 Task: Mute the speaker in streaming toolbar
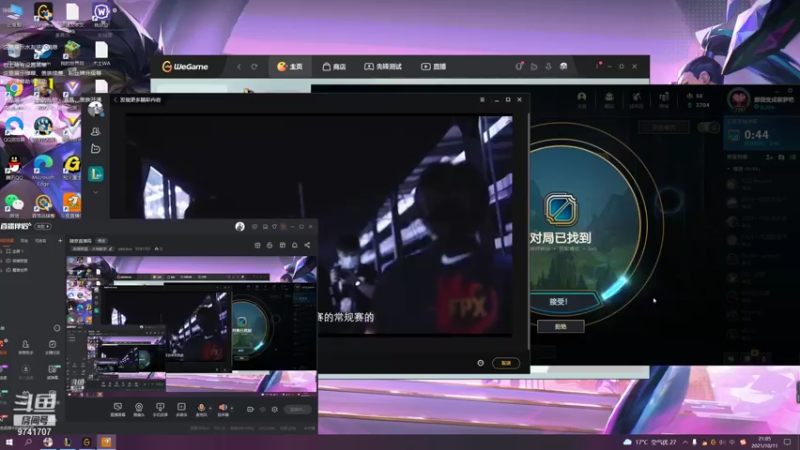tap(222, 409)
